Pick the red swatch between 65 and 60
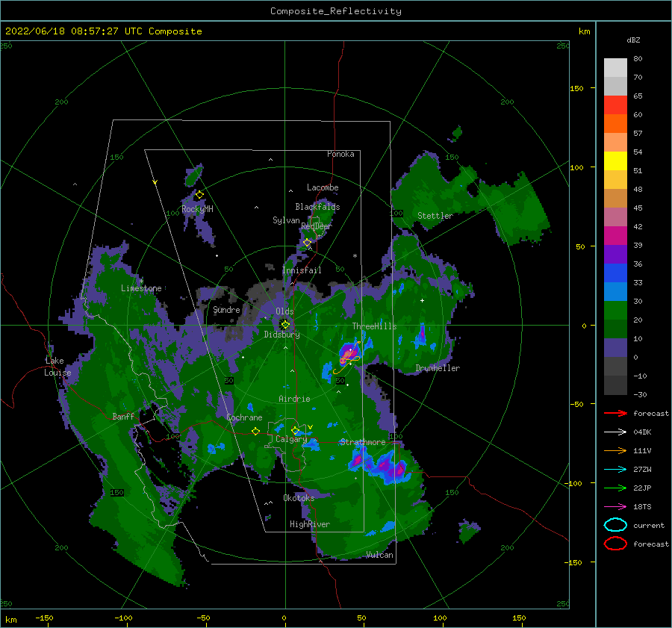The image size is (672, 628). [615, 105]
